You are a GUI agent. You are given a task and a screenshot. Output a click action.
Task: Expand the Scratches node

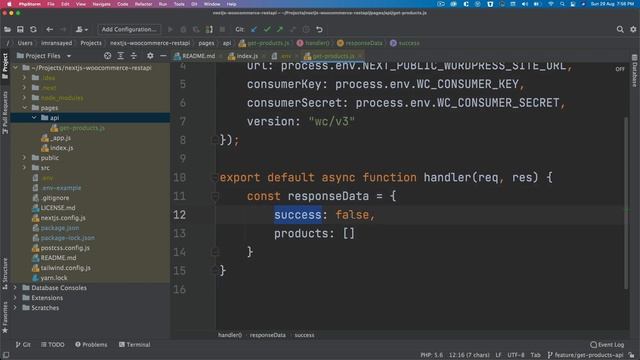click(16, 308)
